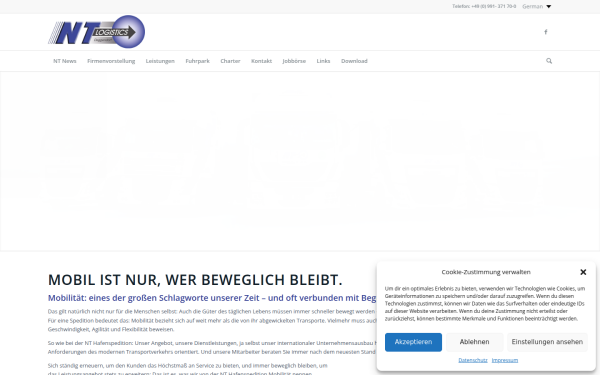Click the Telefon number text
Viewport: 600px width, 375px height.
point(484,7)
